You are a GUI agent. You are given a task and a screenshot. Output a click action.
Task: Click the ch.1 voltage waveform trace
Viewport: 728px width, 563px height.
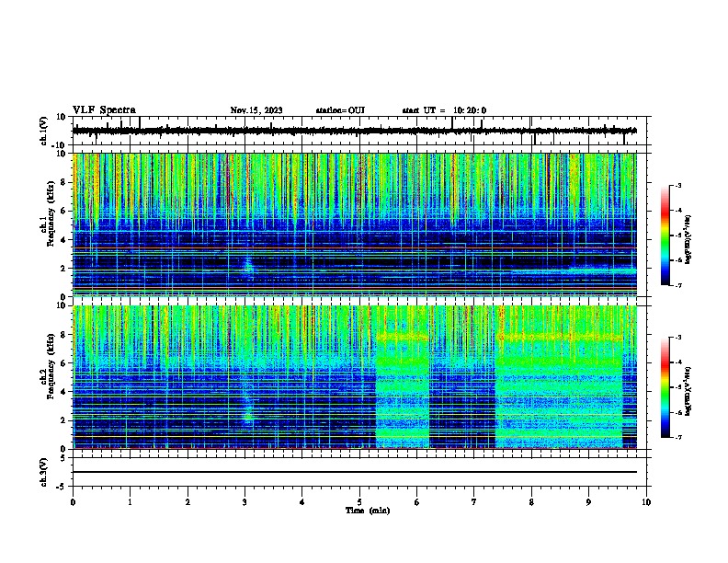point(355,131)
